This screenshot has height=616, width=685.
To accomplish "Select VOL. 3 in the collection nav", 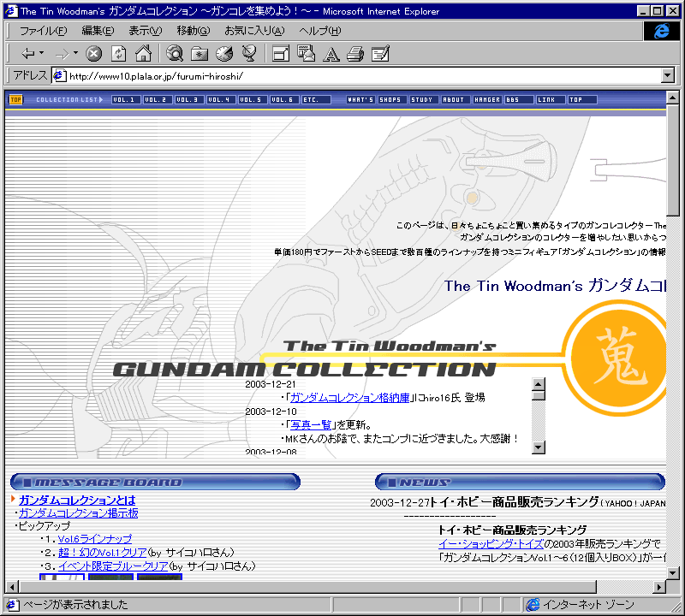I will [x=189, y=99].
